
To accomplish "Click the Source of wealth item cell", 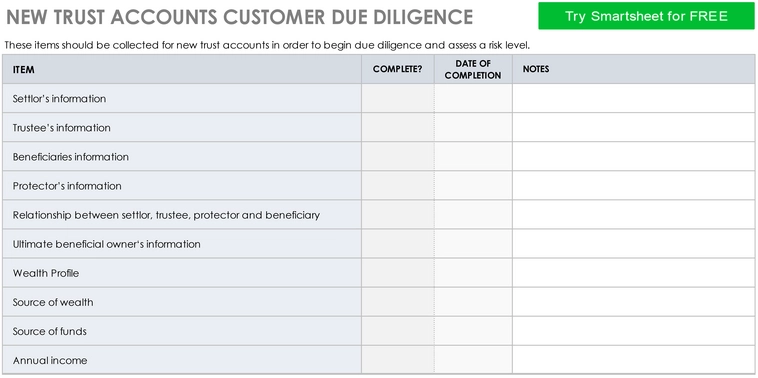I will (182, 302).
